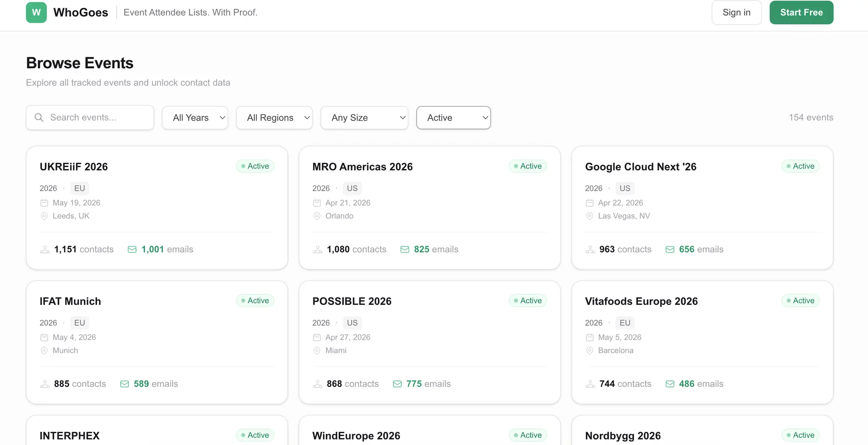Click the search magnifier icon
Screen dimensions: 868x445
coord(39,118)
